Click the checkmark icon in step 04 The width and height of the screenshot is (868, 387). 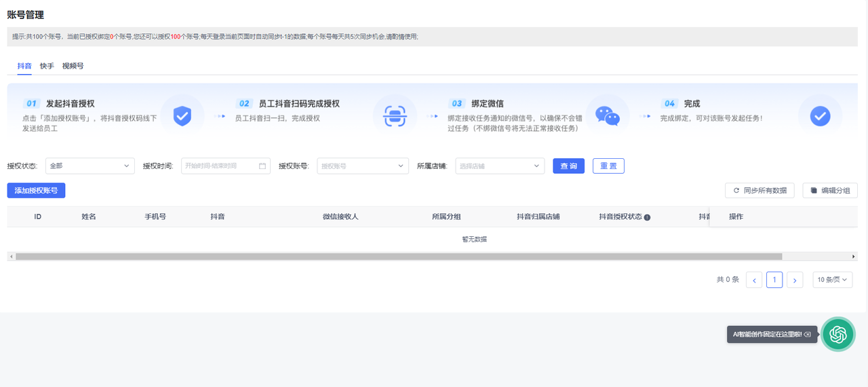point(820,116)
